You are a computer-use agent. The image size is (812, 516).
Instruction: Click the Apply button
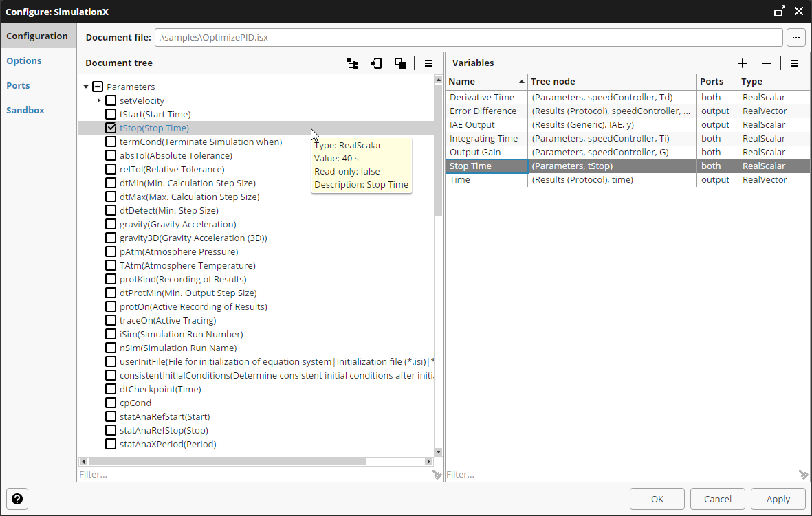click(778, 499)
